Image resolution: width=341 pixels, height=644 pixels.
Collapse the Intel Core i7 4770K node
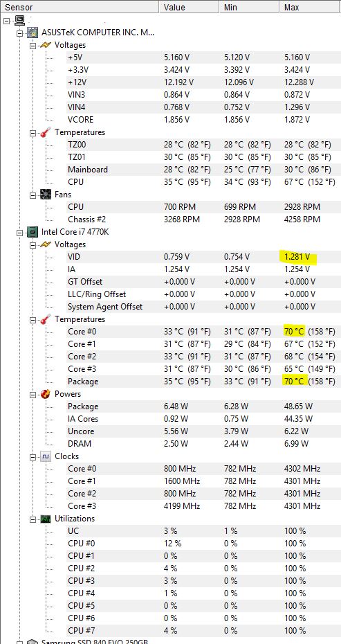pos(19,233)
